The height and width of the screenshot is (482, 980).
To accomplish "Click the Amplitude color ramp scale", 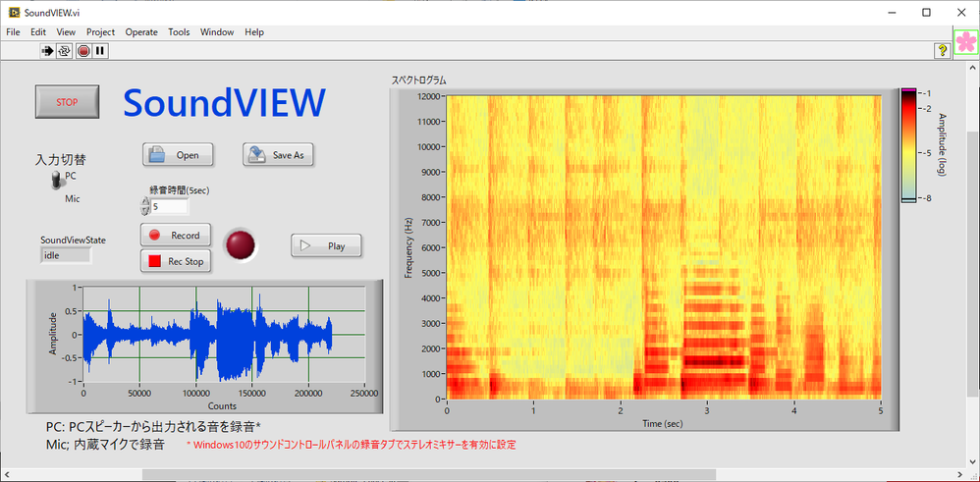I will click(x=908, y=146).
